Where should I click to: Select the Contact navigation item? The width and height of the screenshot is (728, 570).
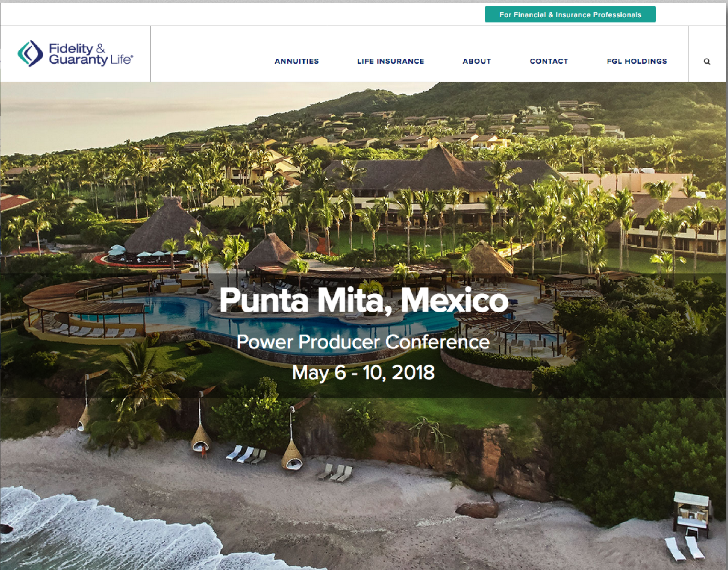(x=549, y=61)
